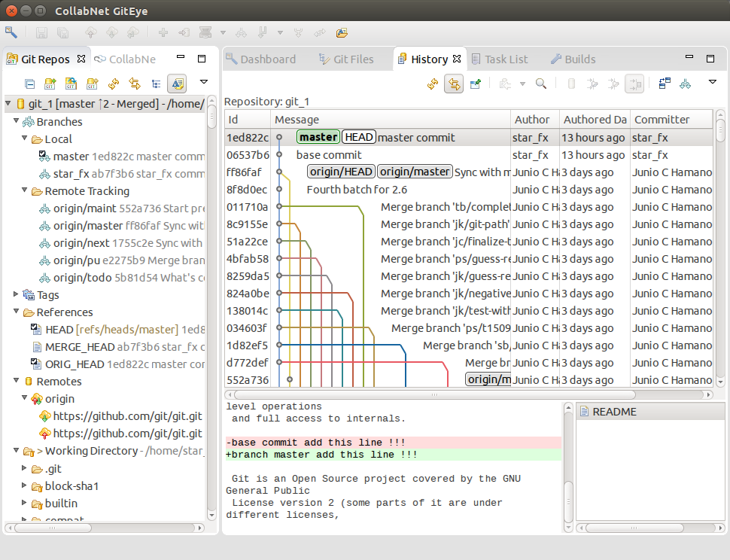This screenshot has width=730, height=560.
Task: Click the Committer column header
Action: (672, 120)
